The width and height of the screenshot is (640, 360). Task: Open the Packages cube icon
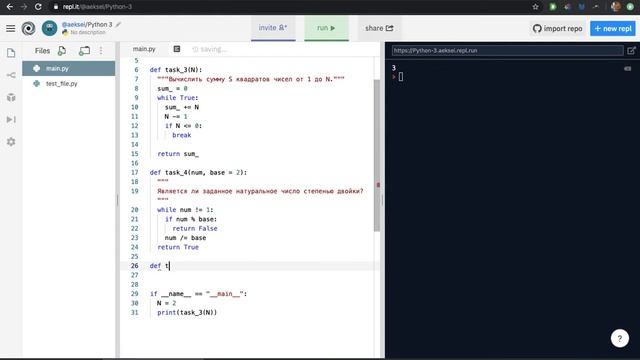coord(11,97)
